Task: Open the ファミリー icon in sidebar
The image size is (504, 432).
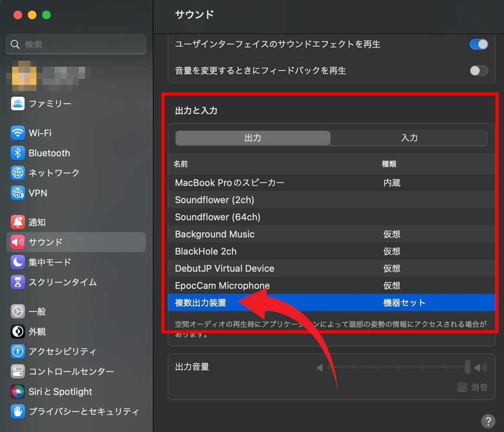Action: [x=18, y=103]
